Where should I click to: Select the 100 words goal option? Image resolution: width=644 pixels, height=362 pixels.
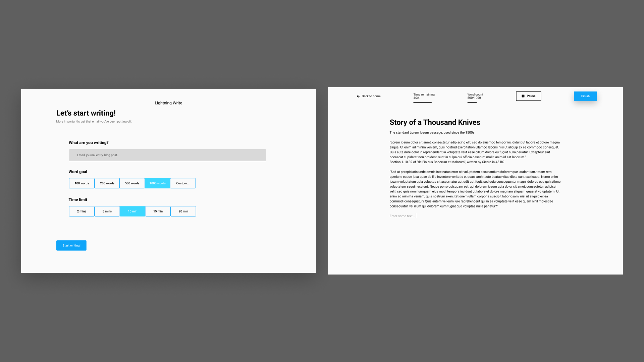click(x=82, y=183)
